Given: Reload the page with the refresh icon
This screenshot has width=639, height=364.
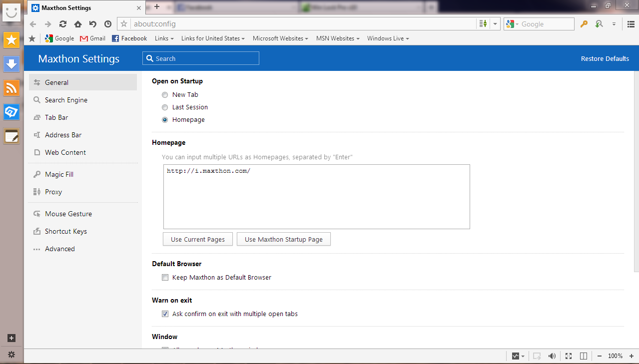Looking at the screenshot, I should (63, 24).
